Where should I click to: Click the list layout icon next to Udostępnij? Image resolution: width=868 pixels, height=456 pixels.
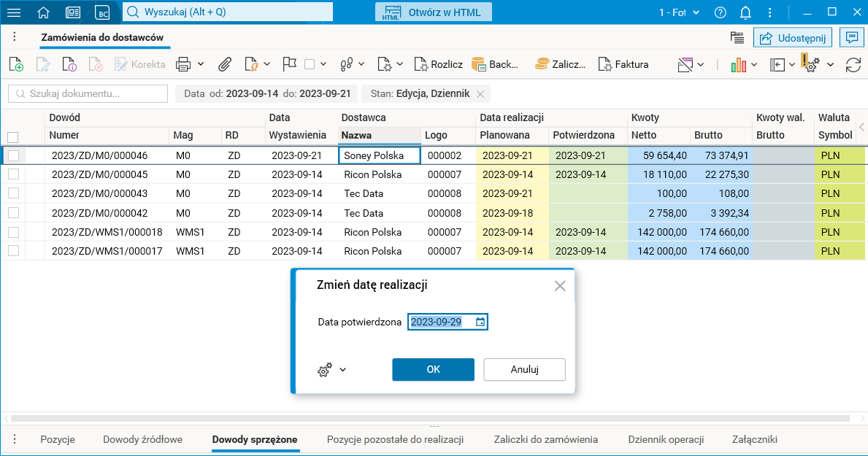pos(737,38)
